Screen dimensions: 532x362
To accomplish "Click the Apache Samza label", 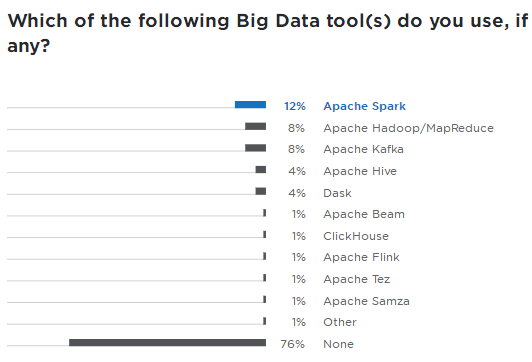I will point(366,301).
